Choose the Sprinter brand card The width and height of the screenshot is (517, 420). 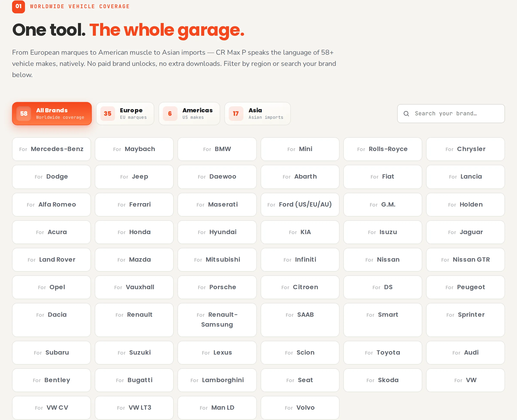pyautogui.click(x=466, y=320)
